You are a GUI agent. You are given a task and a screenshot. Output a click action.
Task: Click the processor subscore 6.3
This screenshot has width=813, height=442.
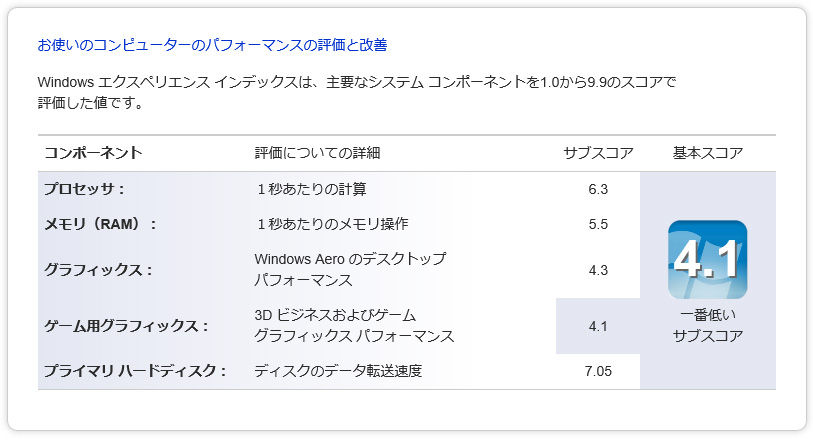pos(598,188)
